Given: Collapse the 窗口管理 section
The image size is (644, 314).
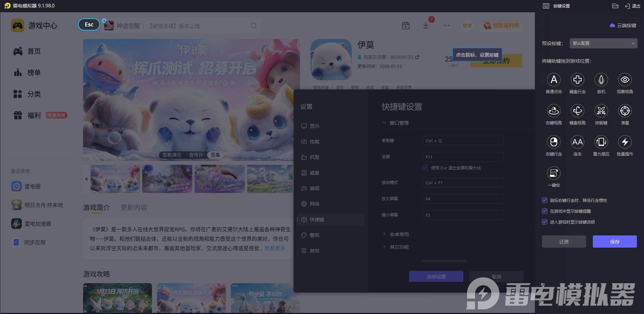Looking at the screenshot, I should pos(396,123).
